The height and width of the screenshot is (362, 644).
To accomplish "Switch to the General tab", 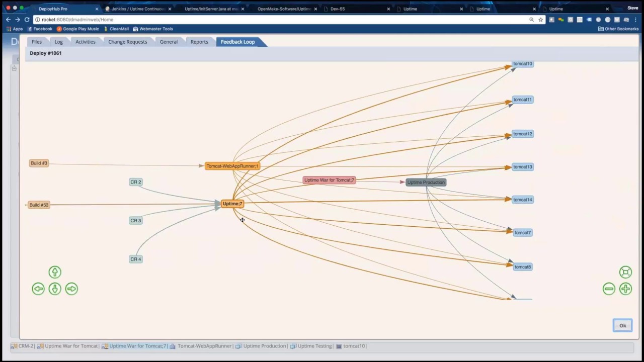I will (x=169, y=42).
